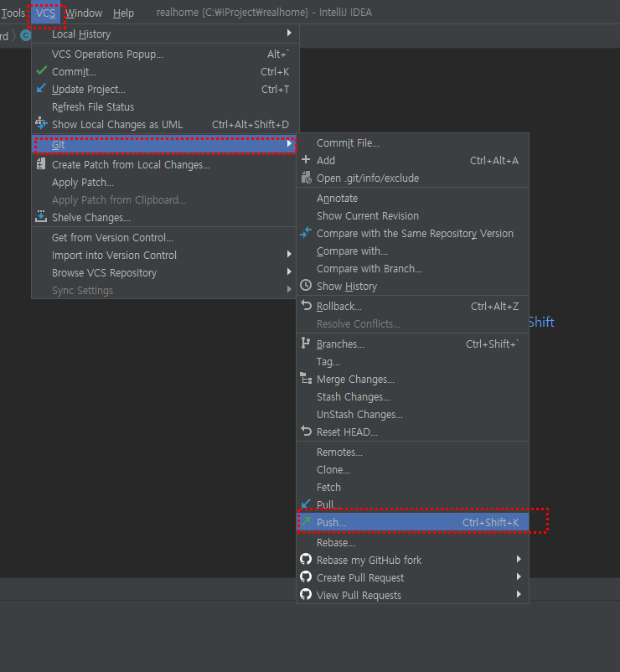The height and width of the screenshot is (672, 620).
Task: Expand the Local History submenu arrow
Action: click(289, 33)
